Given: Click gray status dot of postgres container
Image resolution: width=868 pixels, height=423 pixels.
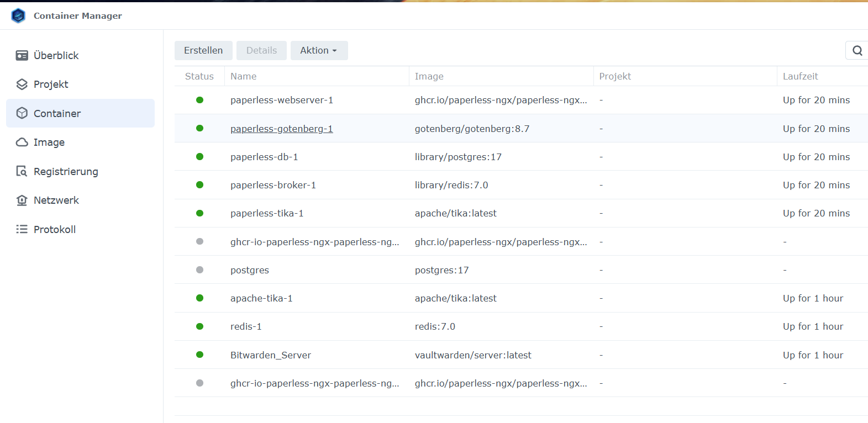Looking at the screenshot, I should tap(199, 270).
